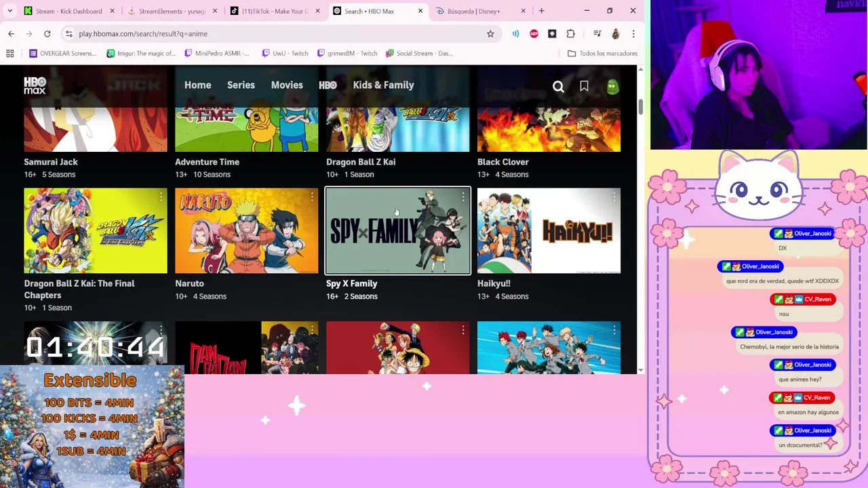
Task: Click the page vertical scrollbar thumb
Action: tap(641, 106)
